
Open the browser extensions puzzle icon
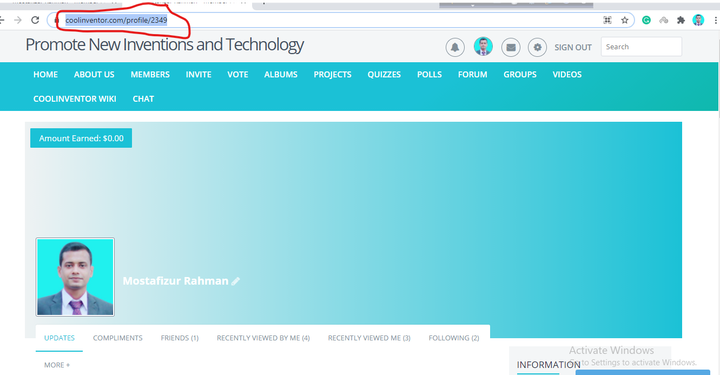point(681,20)
